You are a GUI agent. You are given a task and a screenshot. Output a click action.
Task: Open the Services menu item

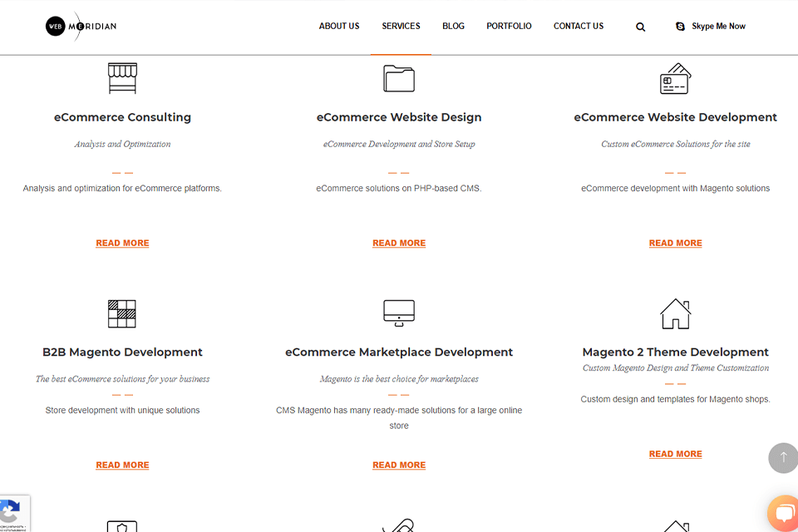[401, 26]
